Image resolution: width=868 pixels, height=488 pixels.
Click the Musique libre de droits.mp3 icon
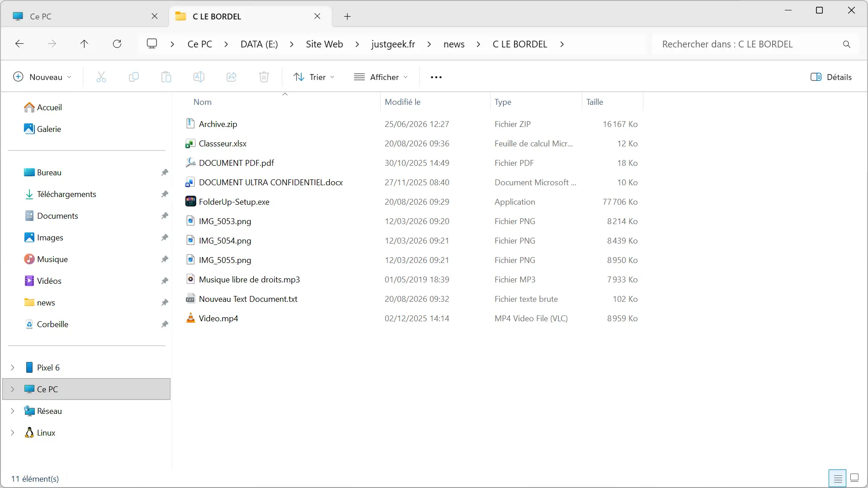click(190, 279)
